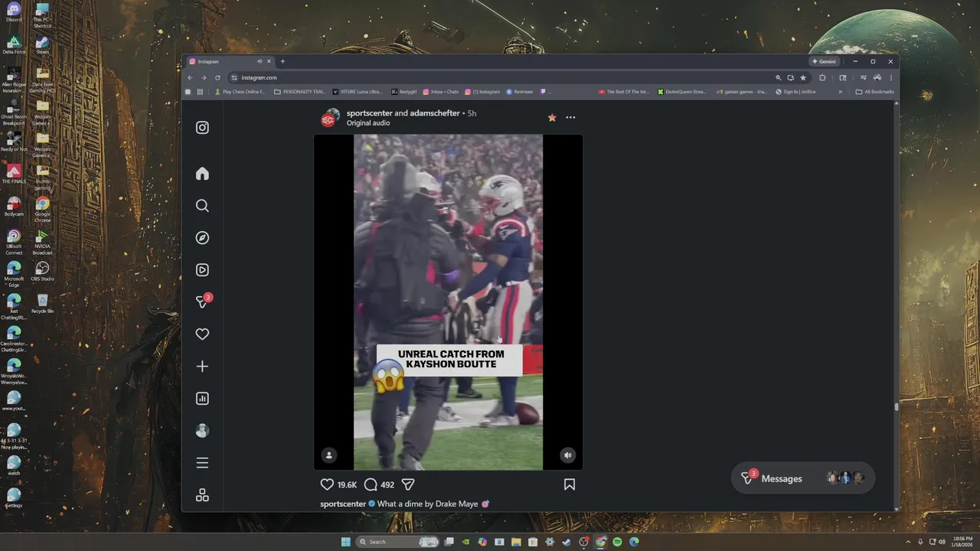980x551 pixels.
Task: Close the Instagram browser tab
Action: tap(269, 61)
